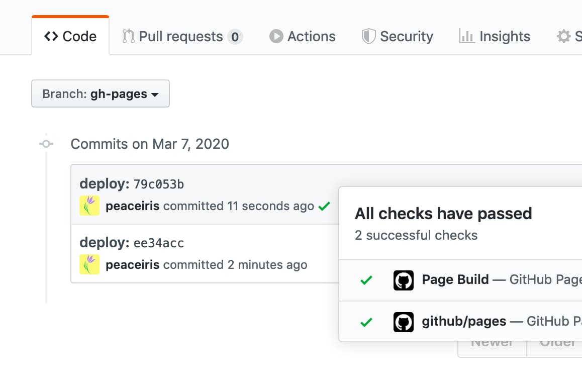
Task: Click the Settings gear icon
Action: coord(563,36)
